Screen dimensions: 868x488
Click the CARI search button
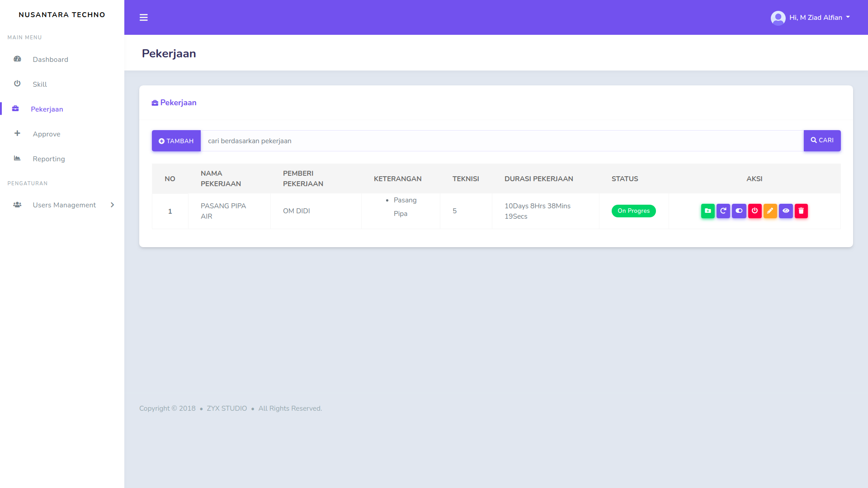pyautogui.click(x=822, y=141)
